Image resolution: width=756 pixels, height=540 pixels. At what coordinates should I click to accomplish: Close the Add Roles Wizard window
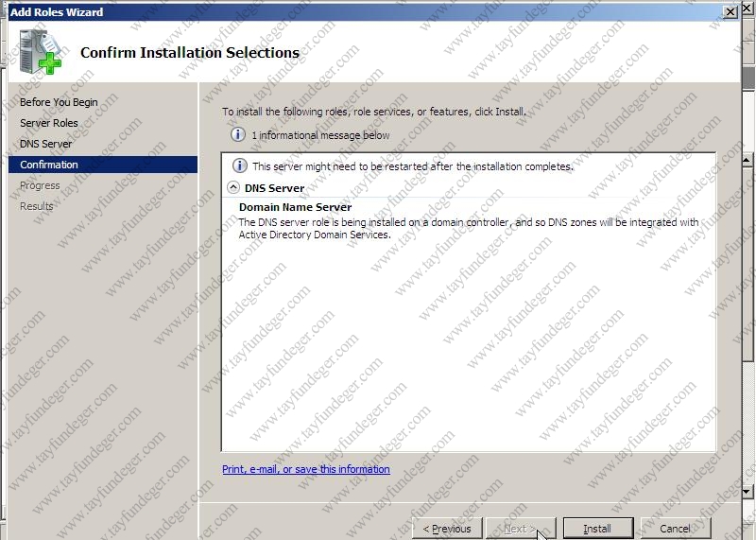tap(730, 11)
